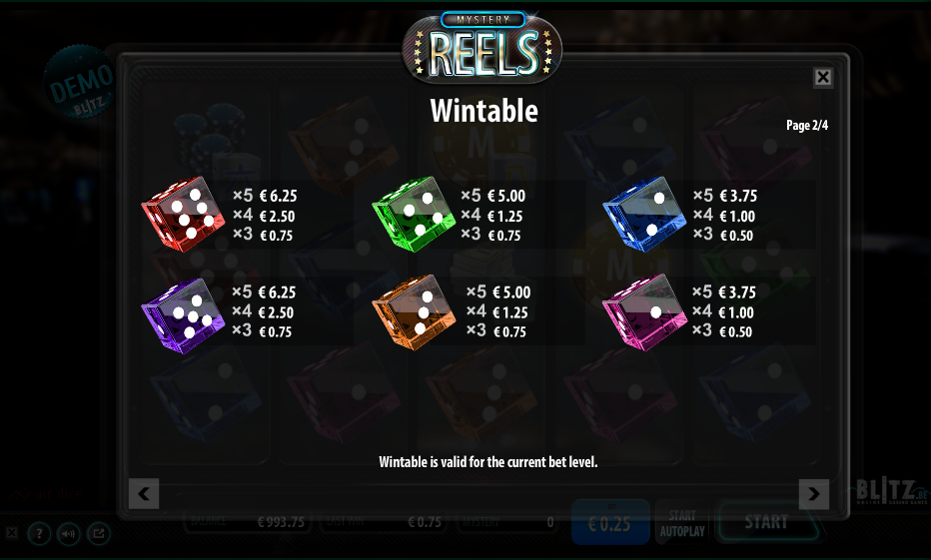
Task: Select the blue two-dot dice symbol
Action: 644,215
